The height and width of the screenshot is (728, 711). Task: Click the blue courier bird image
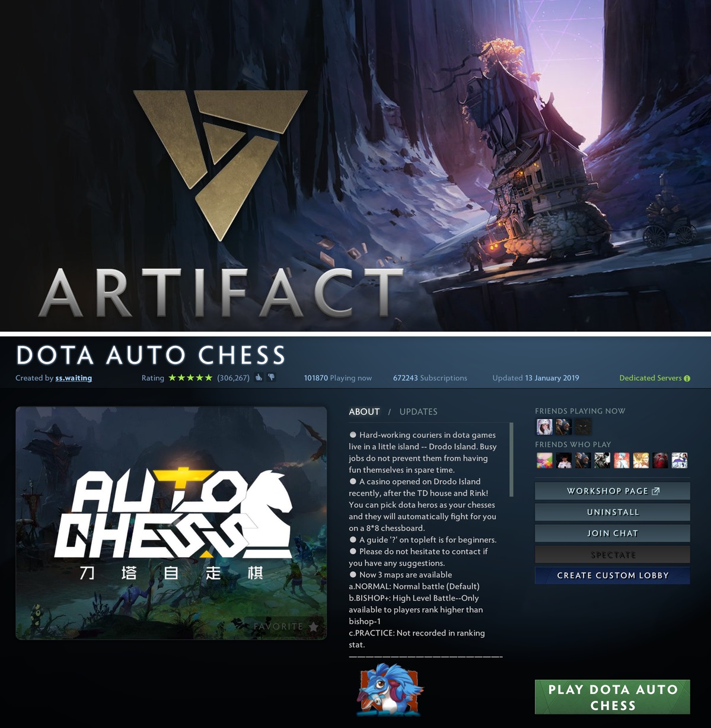389,689
